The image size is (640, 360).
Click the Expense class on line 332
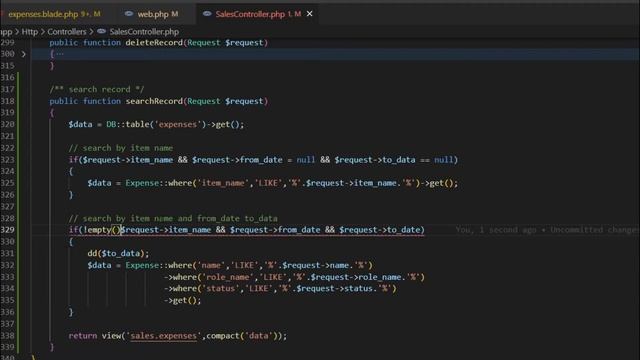(x=142, y=265)
